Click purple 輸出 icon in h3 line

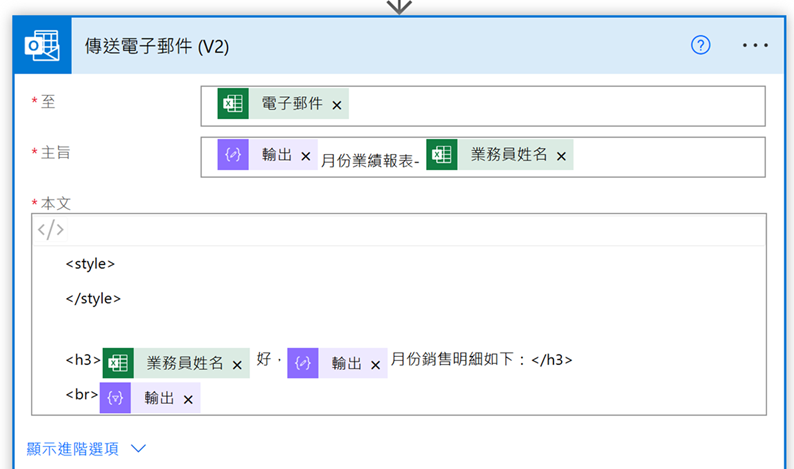click(303, 363)
